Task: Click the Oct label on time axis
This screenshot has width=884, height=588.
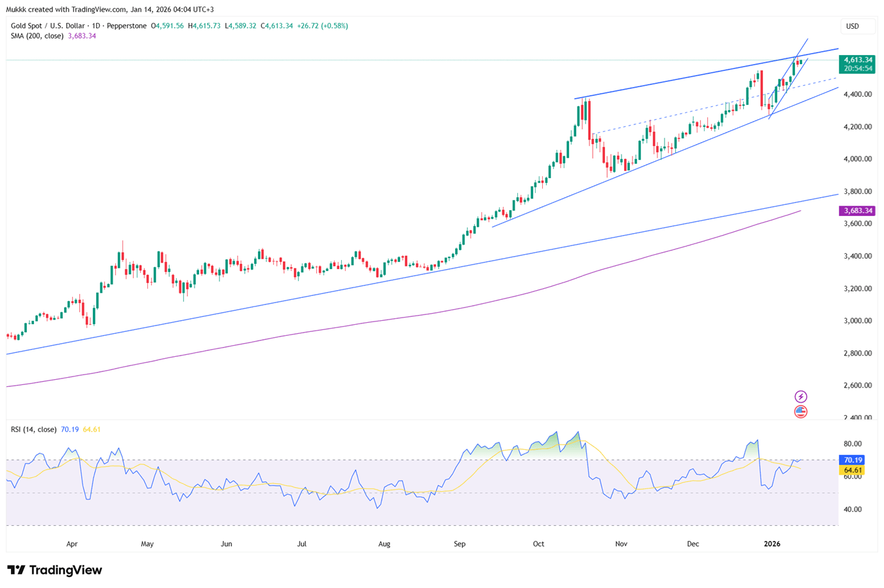Action: [x=538, y=544]
